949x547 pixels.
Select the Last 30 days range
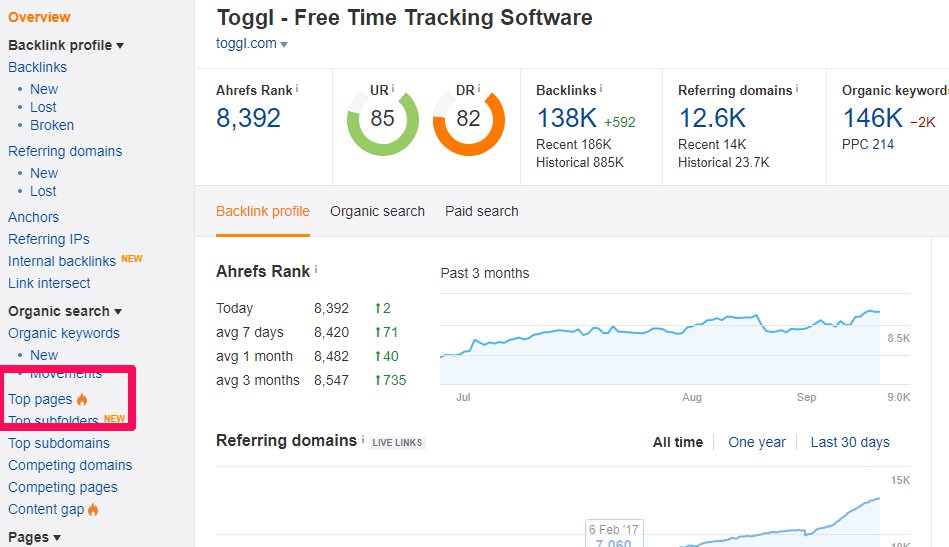(x=850, y=442)
